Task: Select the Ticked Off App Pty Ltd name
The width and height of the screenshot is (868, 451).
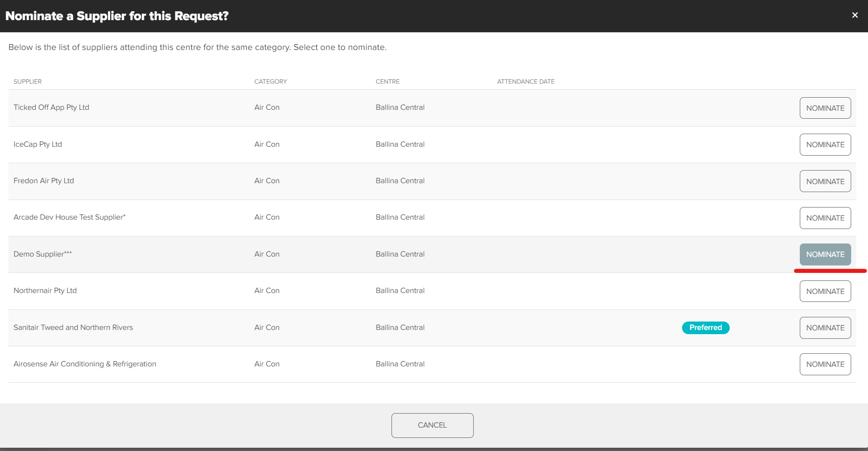Action: coord(51,107)
